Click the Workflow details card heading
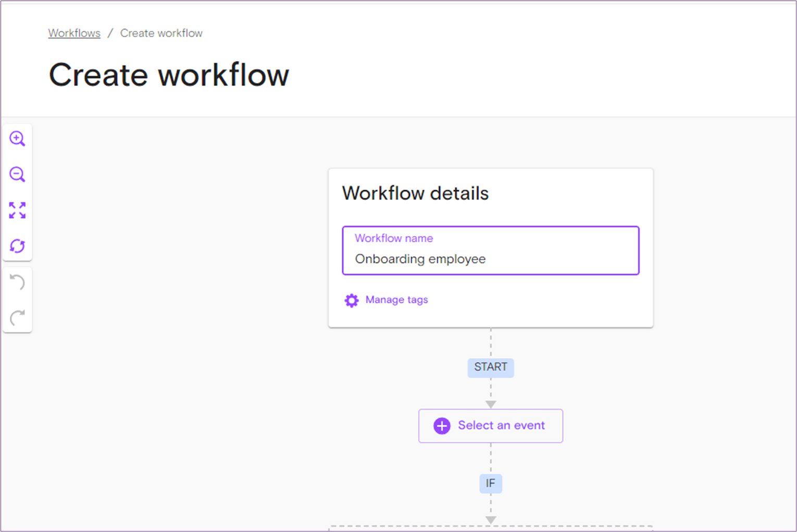 click(x=415, y=194)
